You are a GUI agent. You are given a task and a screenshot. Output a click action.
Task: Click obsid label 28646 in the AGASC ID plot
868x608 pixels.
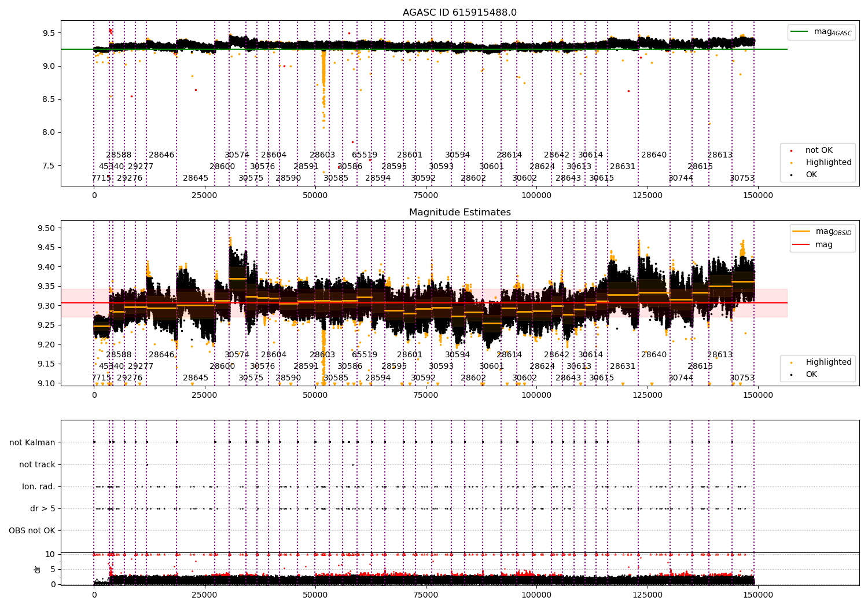click(161, 155)
